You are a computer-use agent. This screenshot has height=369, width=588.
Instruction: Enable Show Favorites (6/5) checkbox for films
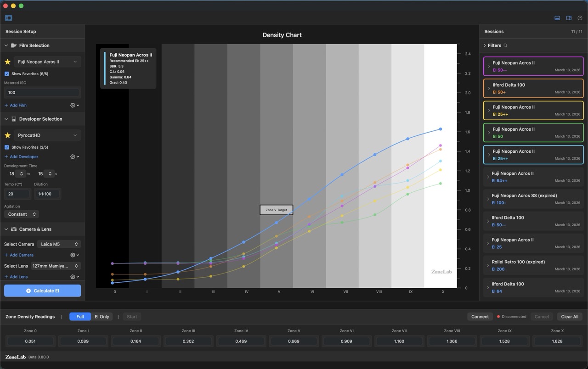(6, 74)
